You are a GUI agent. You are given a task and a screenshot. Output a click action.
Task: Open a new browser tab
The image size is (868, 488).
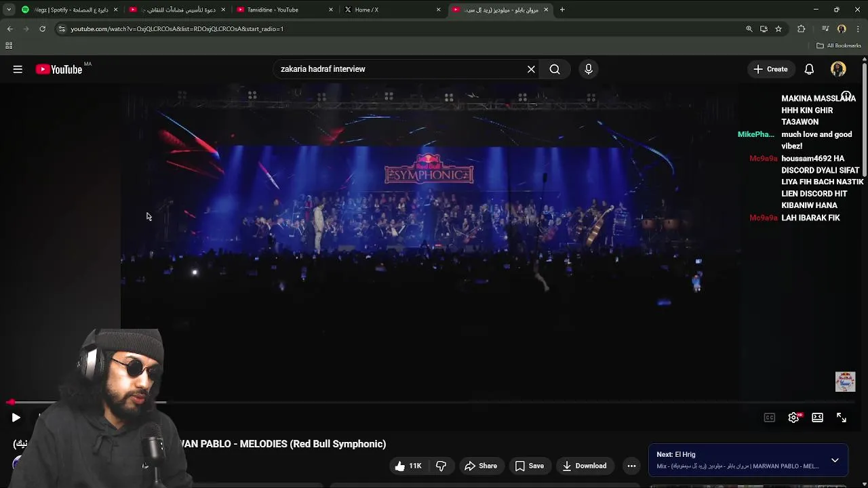tap(562, 9)
